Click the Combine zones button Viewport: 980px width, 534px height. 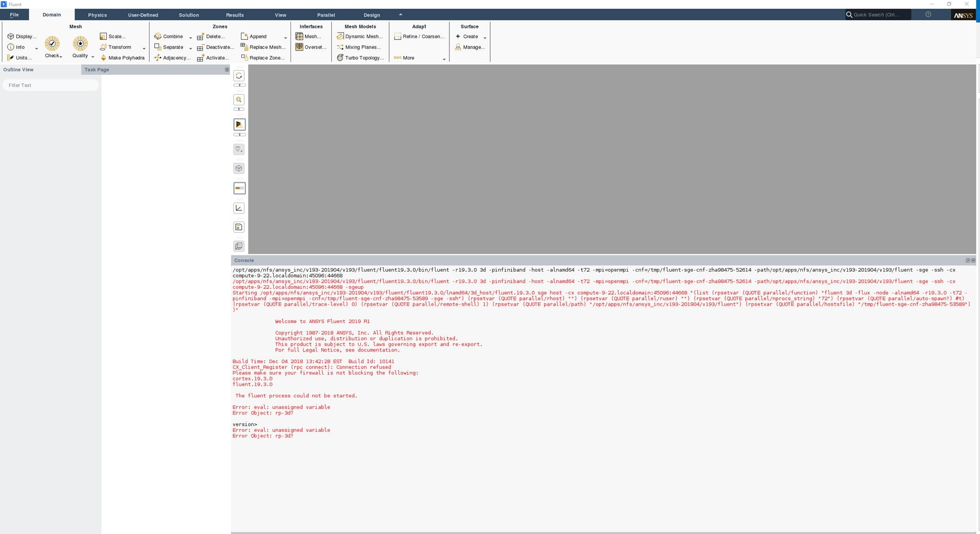point(169,36)
